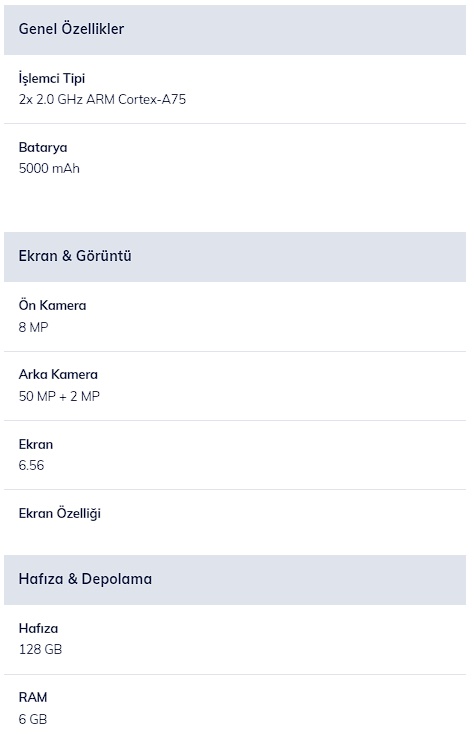Select the İşlemci Tipi label
The width and height of the screenshot is (474, 734).
coord(52,78)
